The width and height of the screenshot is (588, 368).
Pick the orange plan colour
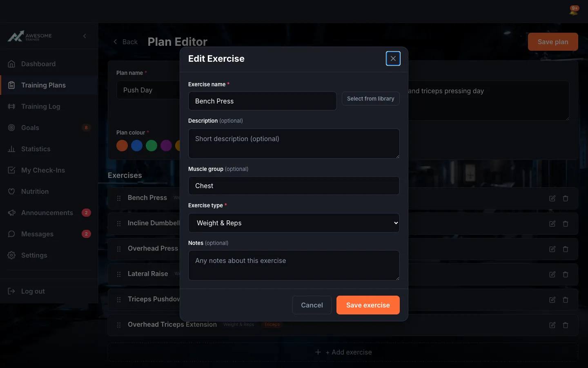point(122,146)
